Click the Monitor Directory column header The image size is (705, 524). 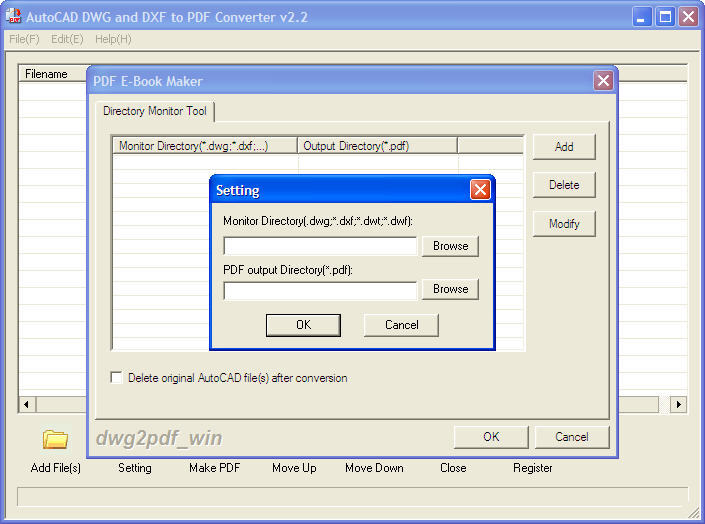[205, 146]
